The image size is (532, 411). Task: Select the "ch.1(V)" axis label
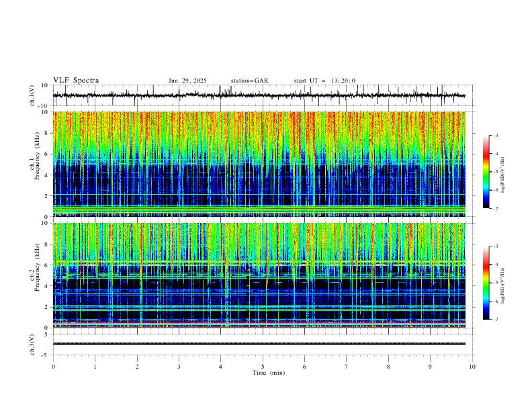32,95
